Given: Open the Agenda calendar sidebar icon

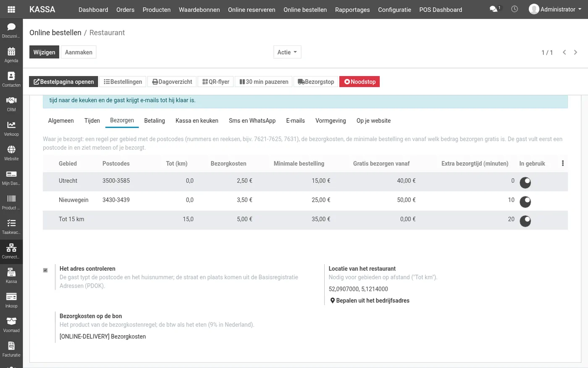Looking at the screenshot, I should pos(11,55).
